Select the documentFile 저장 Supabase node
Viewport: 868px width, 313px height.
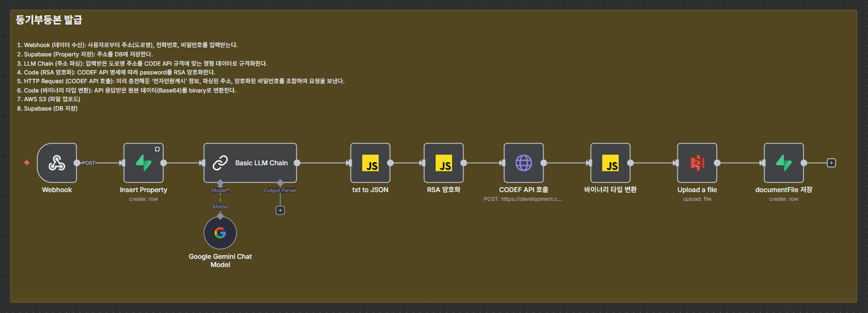click(x=784, y=163)
